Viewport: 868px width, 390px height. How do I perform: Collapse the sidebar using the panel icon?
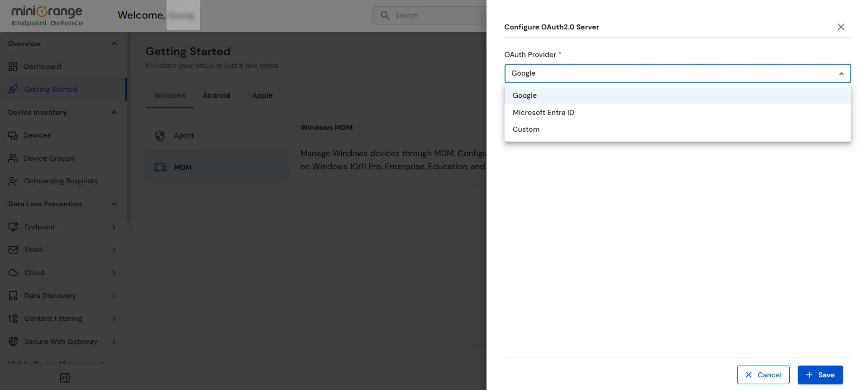65,378
